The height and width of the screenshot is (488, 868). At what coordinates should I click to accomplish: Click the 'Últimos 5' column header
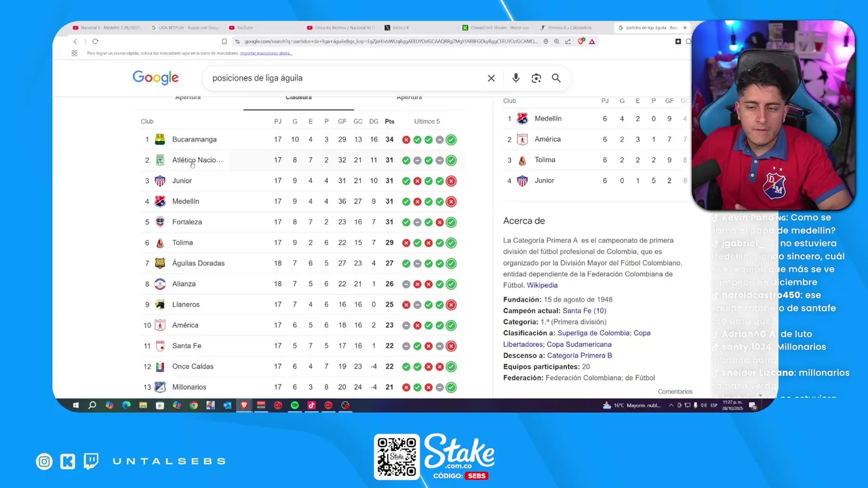427,121
